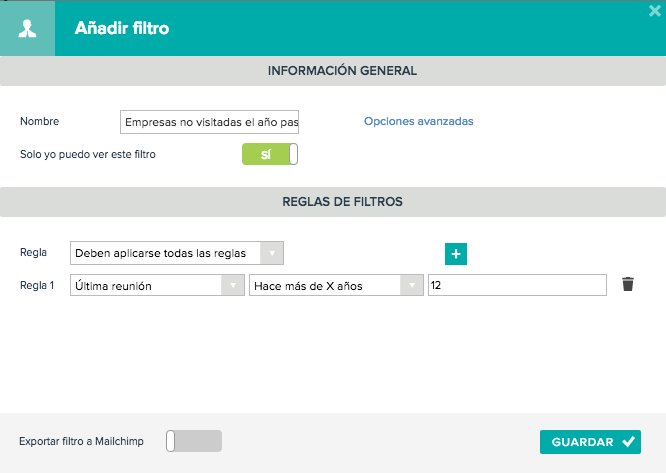Click the Añadir filtro title text
This screenshot has height=473, width=666.
[122, 28]
